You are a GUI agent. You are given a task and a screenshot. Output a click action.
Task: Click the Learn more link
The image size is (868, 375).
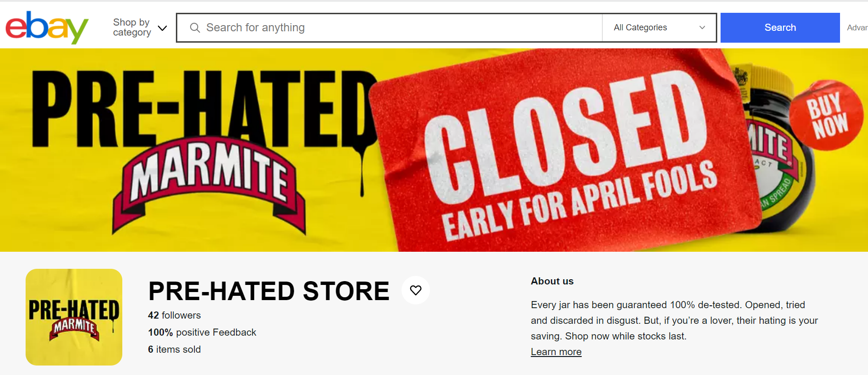click(556, 352)
